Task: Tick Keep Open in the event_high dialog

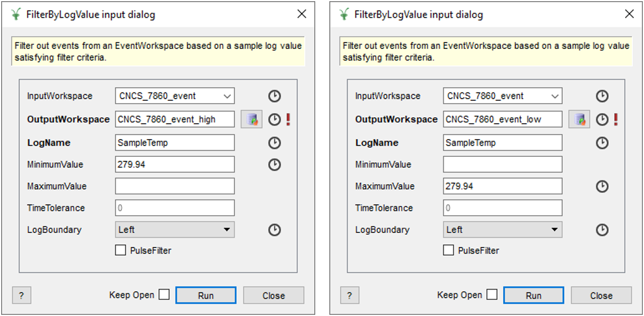Action: [x=164, y=295]
